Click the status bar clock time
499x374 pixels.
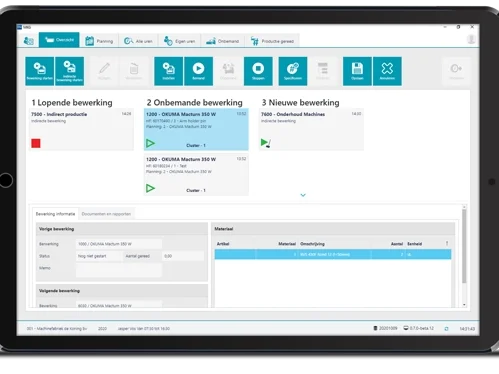(467, 329)
